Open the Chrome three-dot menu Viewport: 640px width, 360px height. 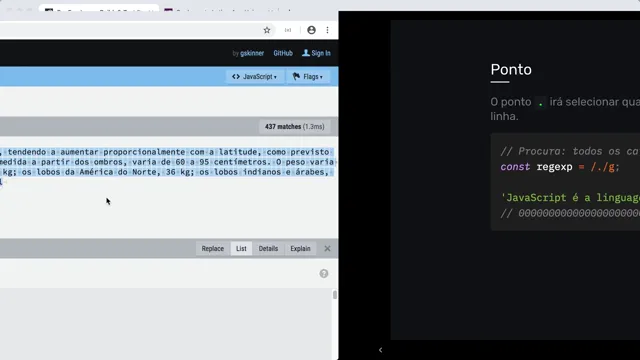(327, 30)
